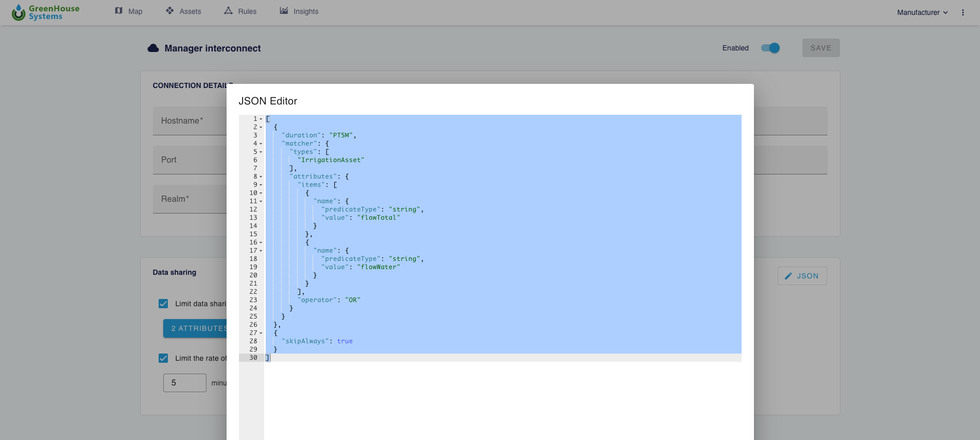Toggle the Enabled switch off

point(770,48)
